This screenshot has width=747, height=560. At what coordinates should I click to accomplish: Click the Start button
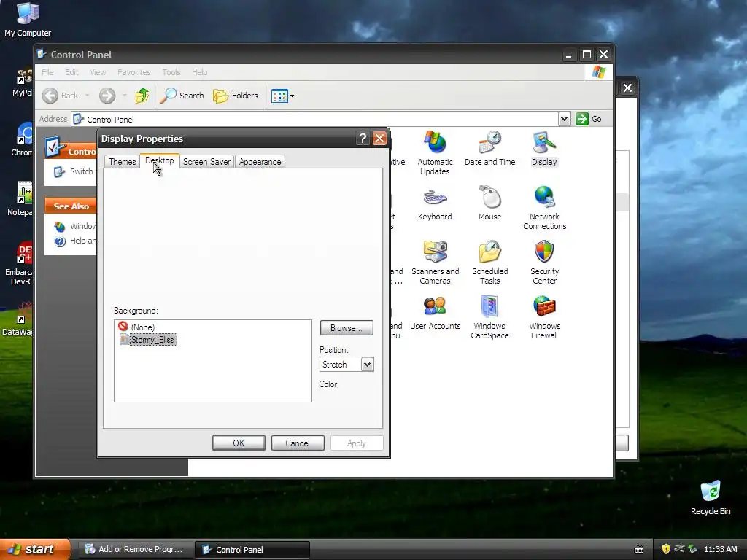coord(35,550)
